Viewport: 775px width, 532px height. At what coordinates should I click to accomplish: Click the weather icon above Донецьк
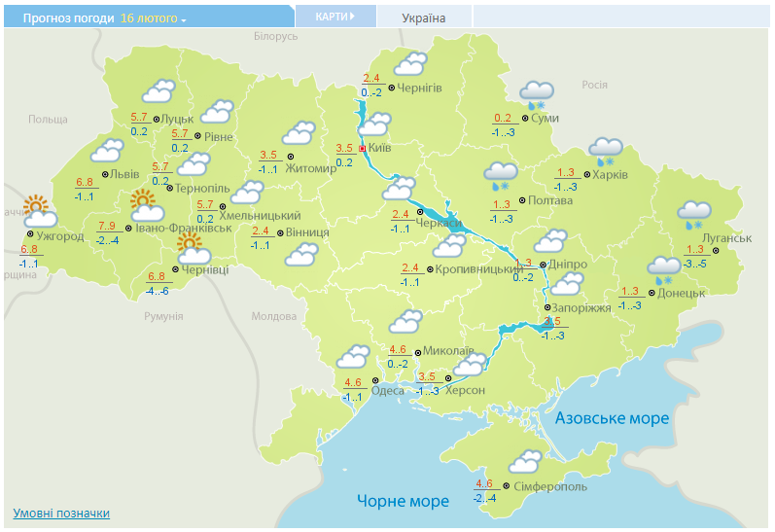pos(664,268)
